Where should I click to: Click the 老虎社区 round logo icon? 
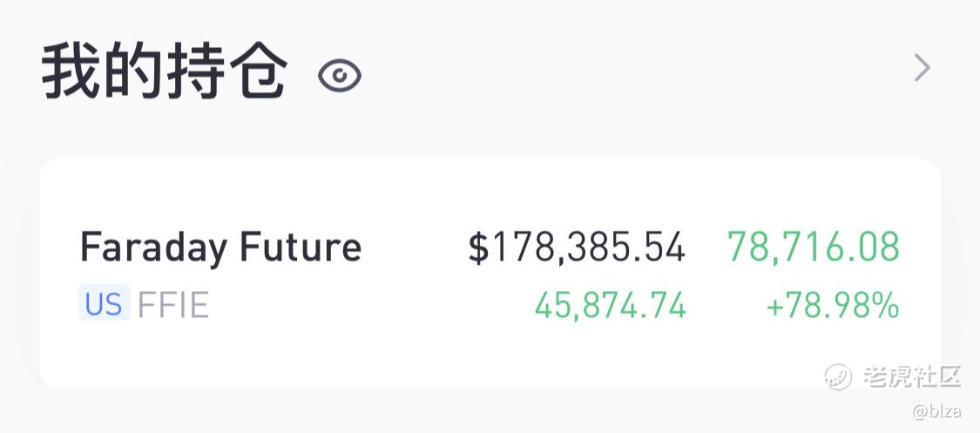(838, 376)
